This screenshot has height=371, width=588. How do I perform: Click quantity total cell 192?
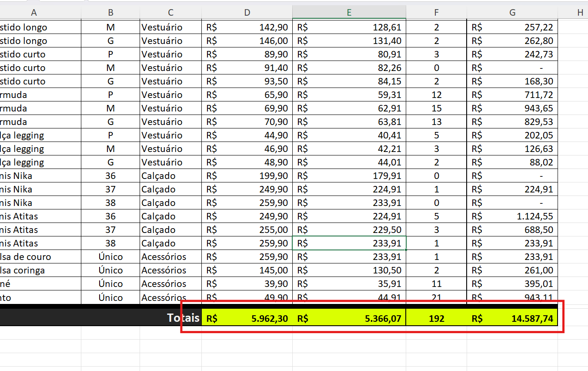tap(437, 318)
